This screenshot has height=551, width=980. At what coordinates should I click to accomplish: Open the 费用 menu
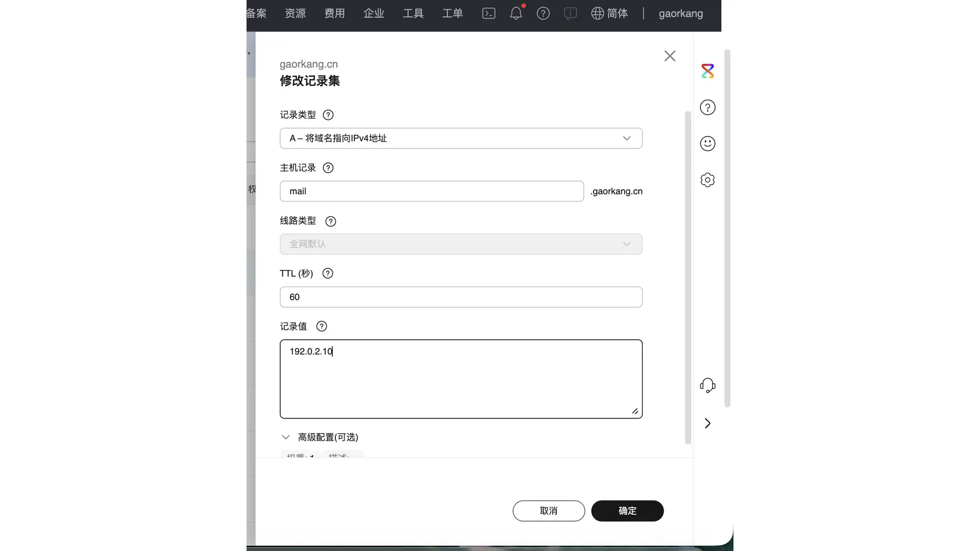coord(334,14)
